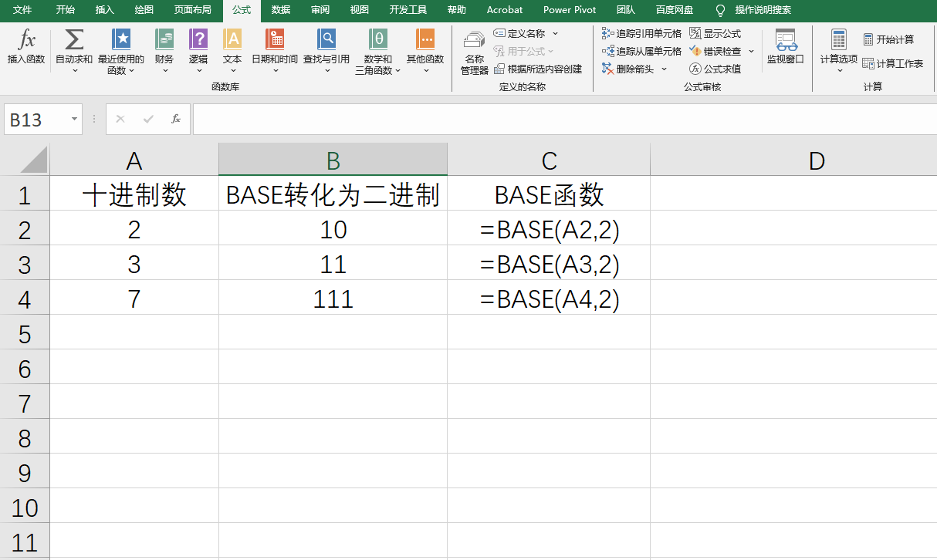The width and height of the screenshot is (937, 560).
Task: Open the Financial (财务) functions library
Action: (164, 52)
